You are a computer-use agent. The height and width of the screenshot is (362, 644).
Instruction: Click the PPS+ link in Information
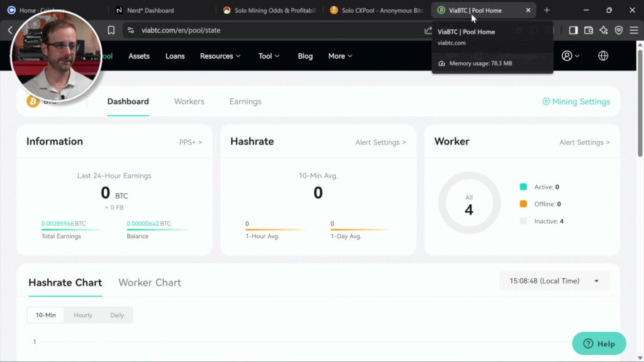pyautogui.click(x=191, y=142)
